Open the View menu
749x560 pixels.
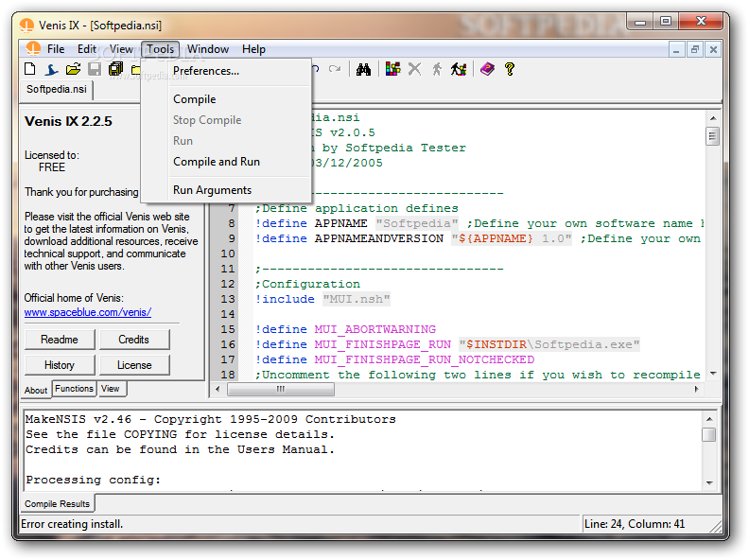[x=121, y=49]
